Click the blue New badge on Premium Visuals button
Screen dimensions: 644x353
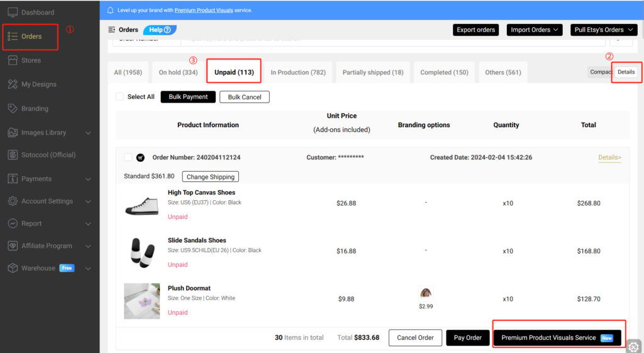point(607,338)
